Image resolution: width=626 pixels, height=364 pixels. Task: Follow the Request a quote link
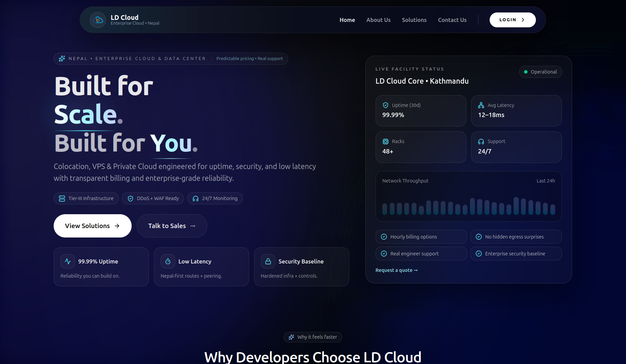397,270
